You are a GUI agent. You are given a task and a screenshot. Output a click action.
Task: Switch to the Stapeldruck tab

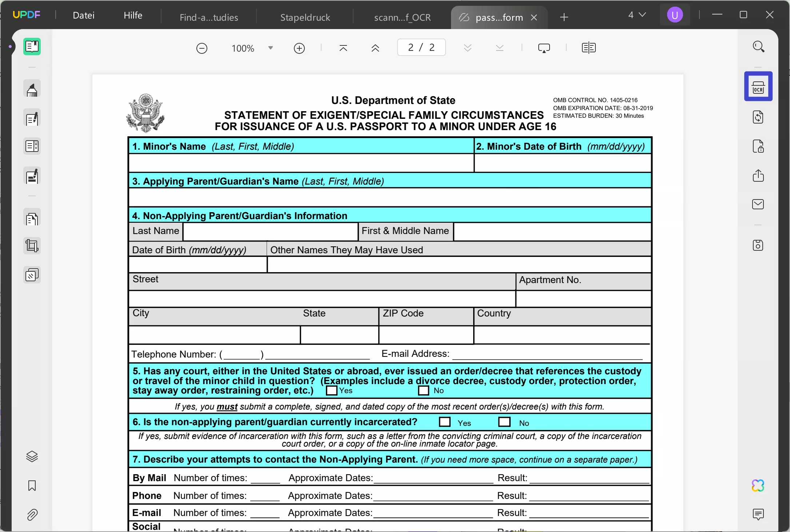point(305,17)
